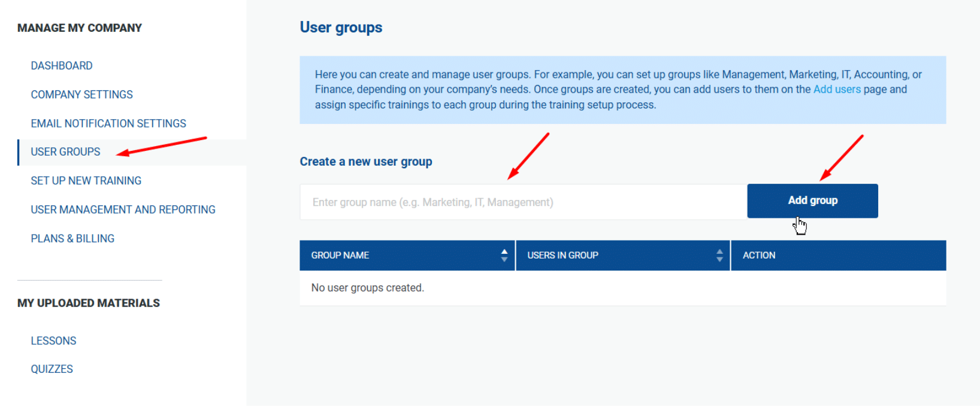This screenshot has width=980, height=410.
Task: Click the Group Name column header
Action: pyautogui.click(x=407, y=256)
